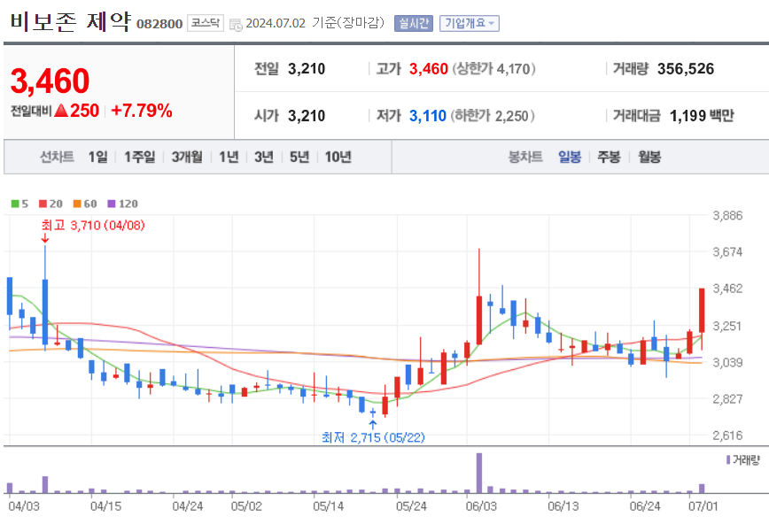Click the 시가 3,210 value
The width and height of the screenshot is (769, 532).
click(306, 116)
